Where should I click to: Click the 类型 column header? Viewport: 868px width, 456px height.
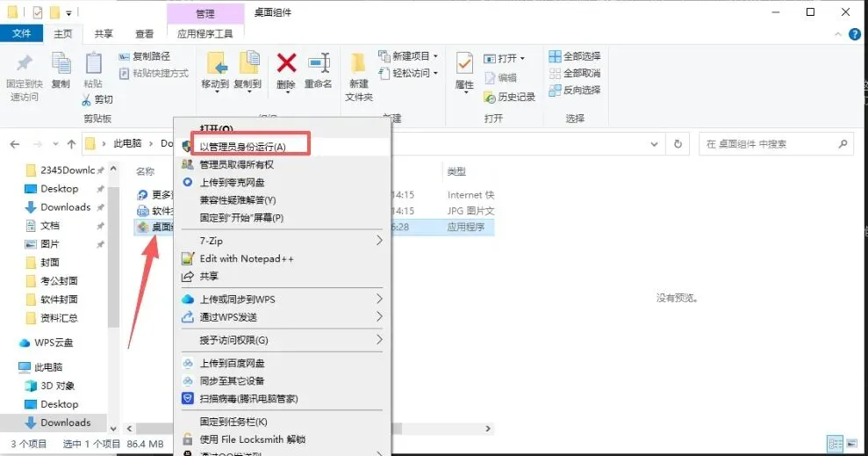click(457, 171)
